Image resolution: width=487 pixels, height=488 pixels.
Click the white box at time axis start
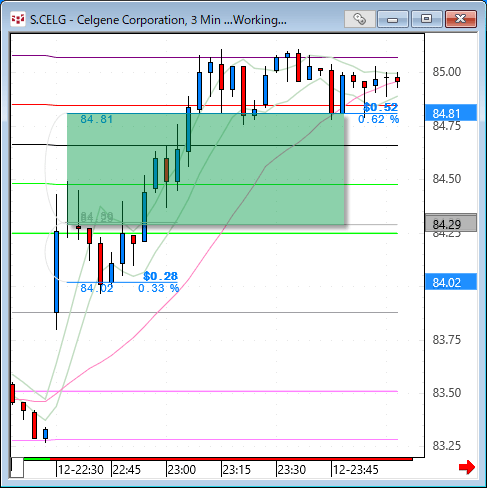pyautogui.click(x=17, y=468)
